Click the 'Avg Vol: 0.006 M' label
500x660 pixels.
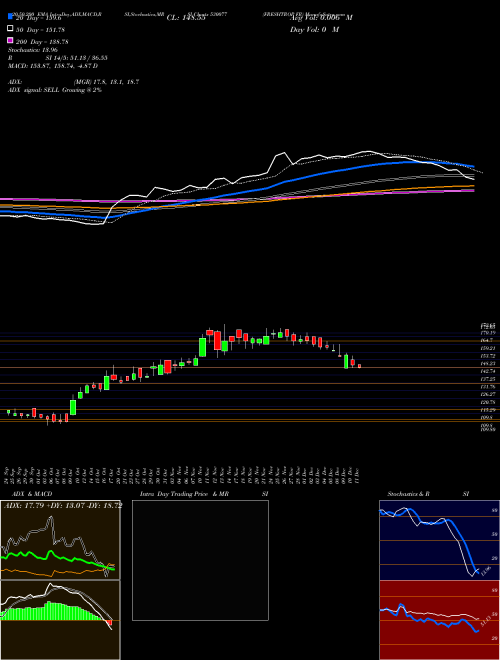point(321,18)
